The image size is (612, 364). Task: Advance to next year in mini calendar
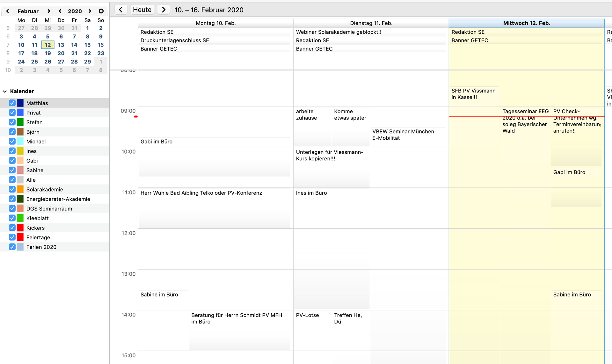(90, 11)
